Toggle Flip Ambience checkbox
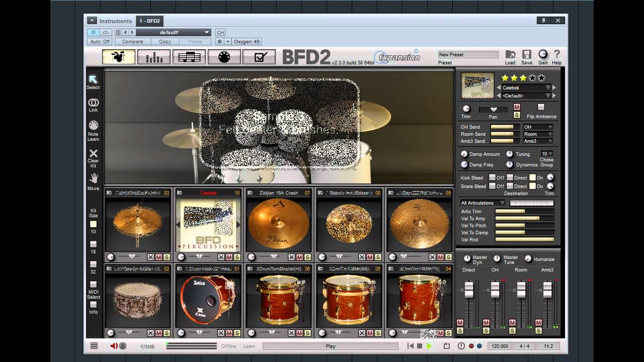This screenshot has height=362, width=644. click(541, 107)
